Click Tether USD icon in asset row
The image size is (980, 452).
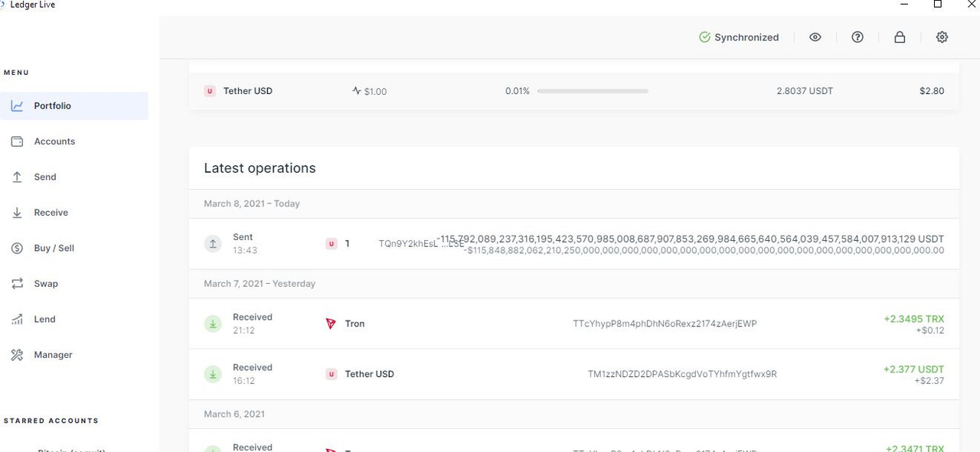[210, 91]
